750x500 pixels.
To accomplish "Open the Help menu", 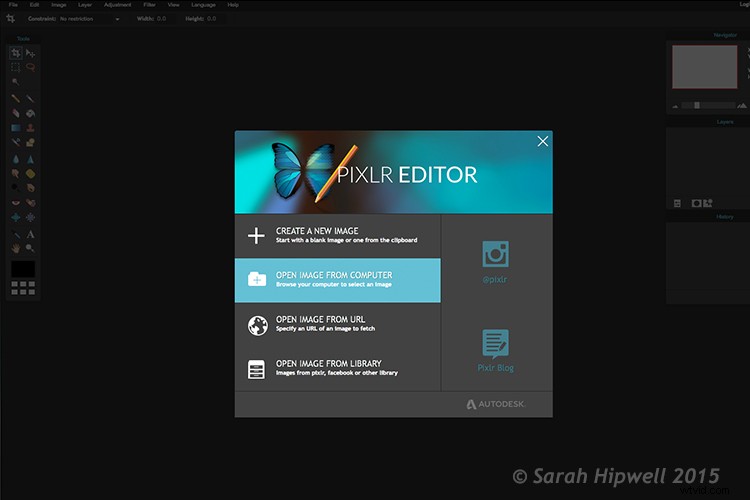I will (x=233, y=5).
